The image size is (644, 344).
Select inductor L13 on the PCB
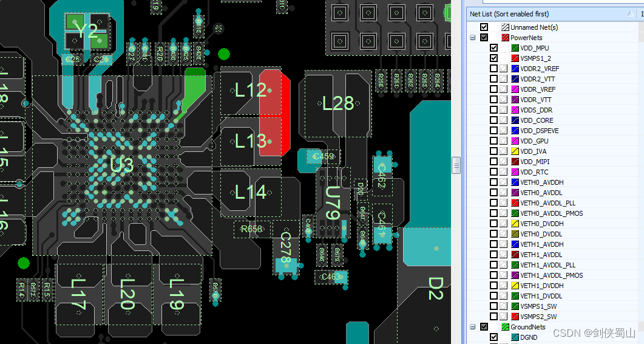(x=251, y=141)
